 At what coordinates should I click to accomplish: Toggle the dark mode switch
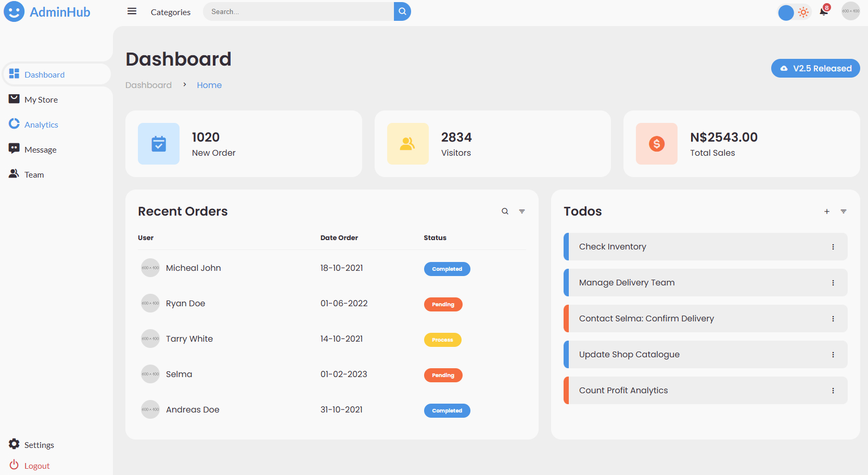(794, 12)
